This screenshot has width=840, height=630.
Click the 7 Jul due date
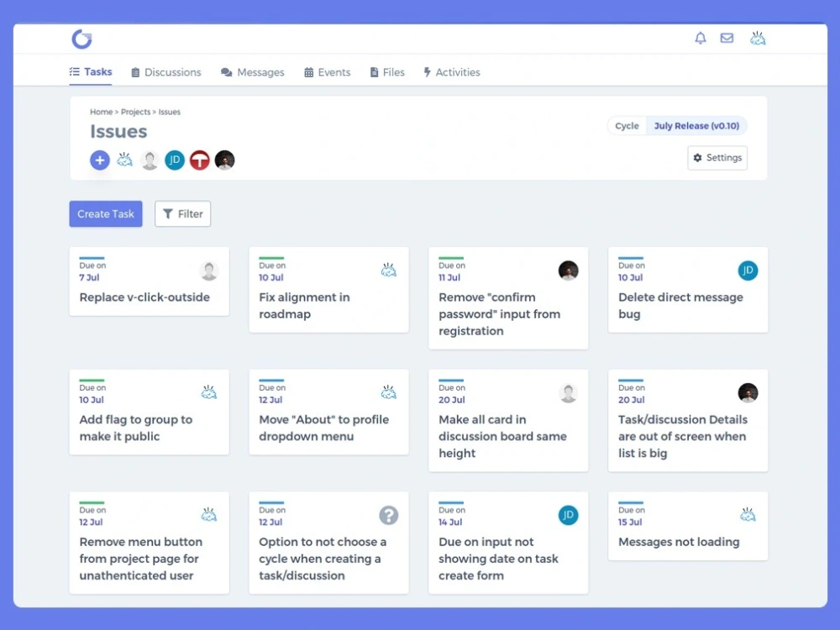click(x=89, y=277)
